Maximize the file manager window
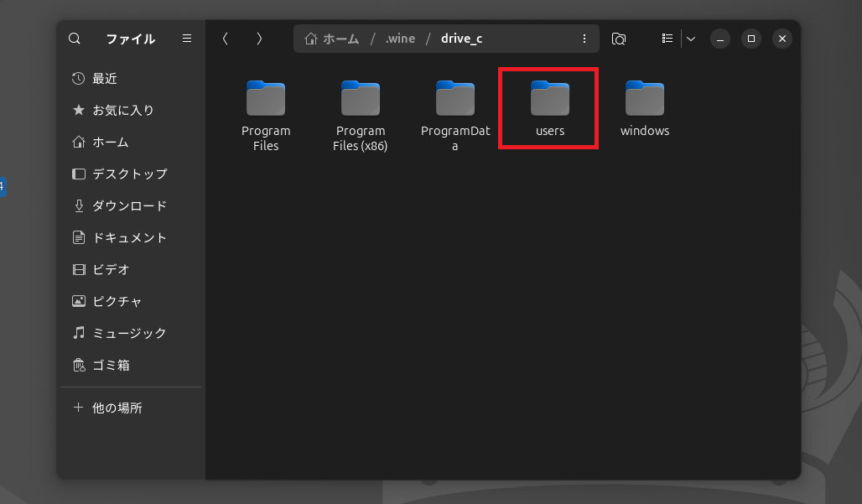862x504 pixels. pos(751,39)
